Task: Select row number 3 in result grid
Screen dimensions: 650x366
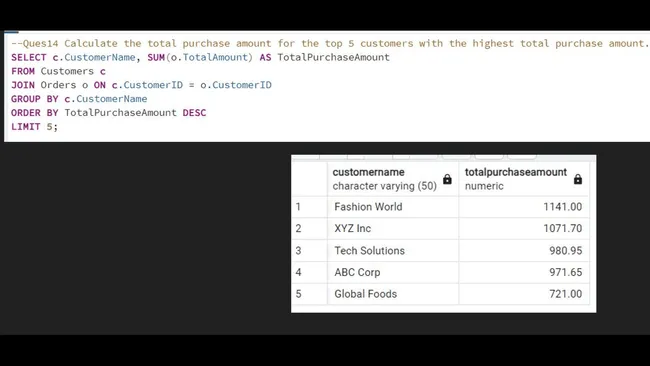Action: click(309, 250)
